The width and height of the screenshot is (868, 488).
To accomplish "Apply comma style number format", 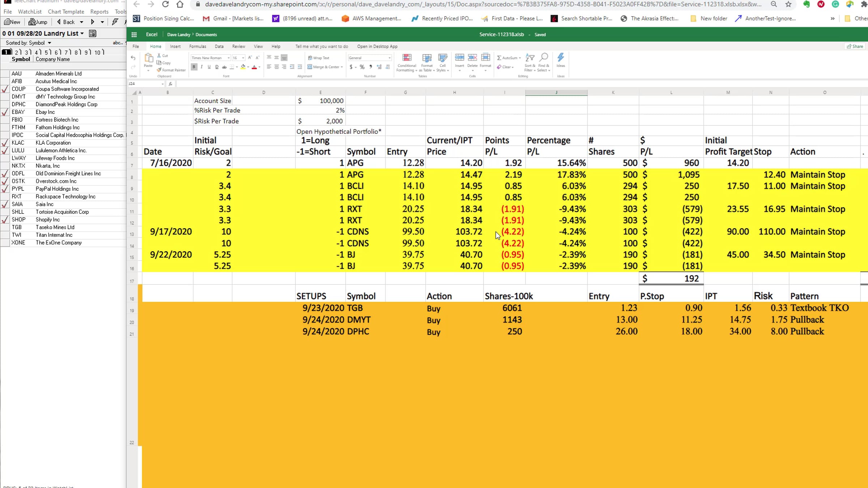I will [x=371, y=67].
